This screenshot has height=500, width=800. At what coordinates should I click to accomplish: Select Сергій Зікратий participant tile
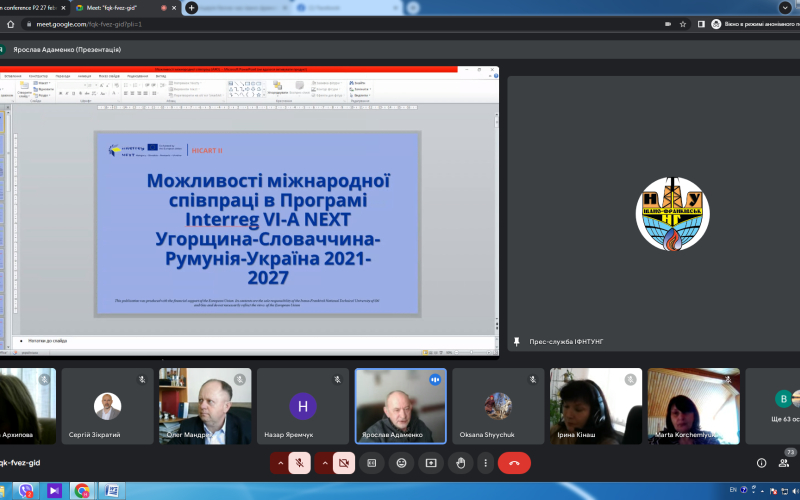click(x=107, y=406)
